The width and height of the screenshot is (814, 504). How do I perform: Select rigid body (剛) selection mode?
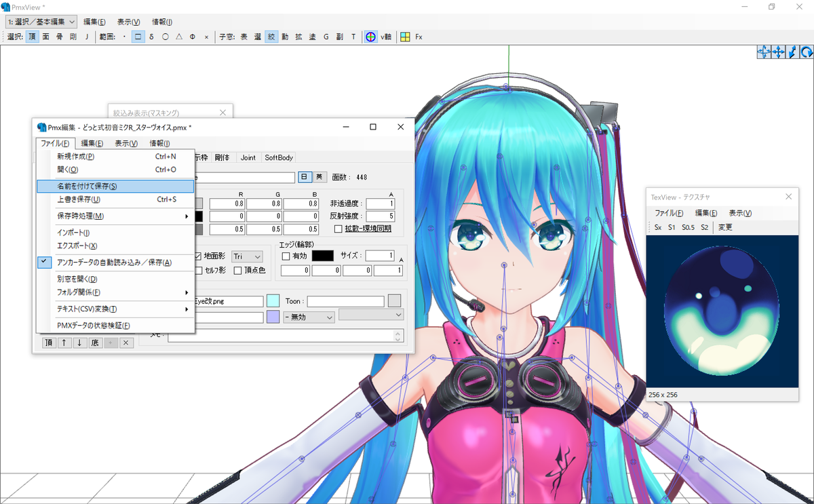(73, 37)
